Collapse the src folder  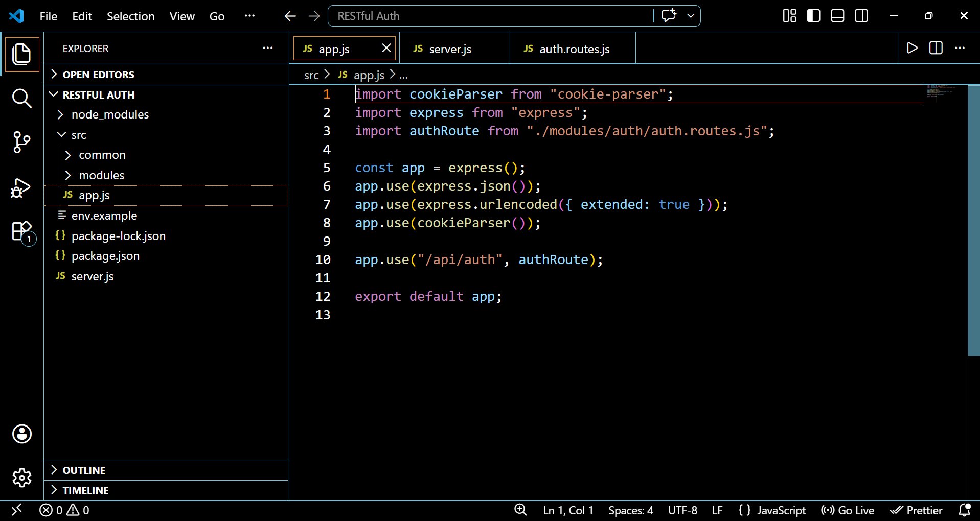click(78, 135)
